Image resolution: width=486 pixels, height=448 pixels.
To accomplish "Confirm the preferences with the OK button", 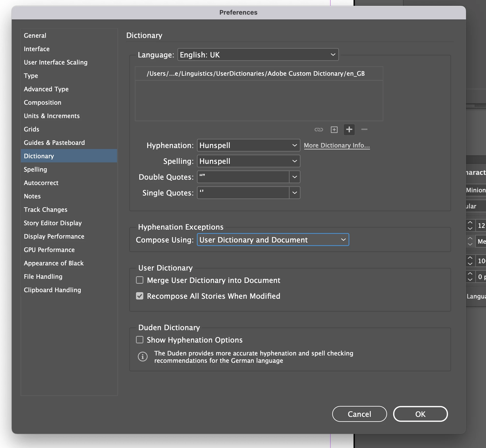I will pyautogui.click(x=420, y=414).
